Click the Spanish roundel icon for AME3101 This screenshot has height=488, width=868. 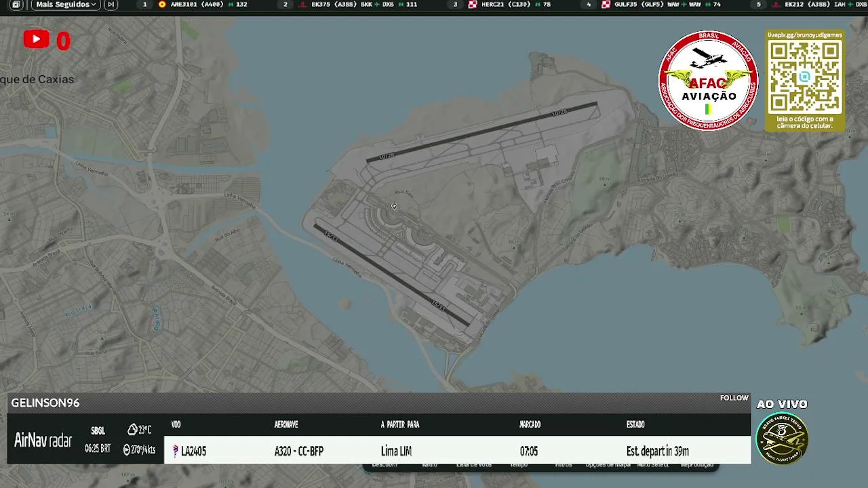click(161, 5)
